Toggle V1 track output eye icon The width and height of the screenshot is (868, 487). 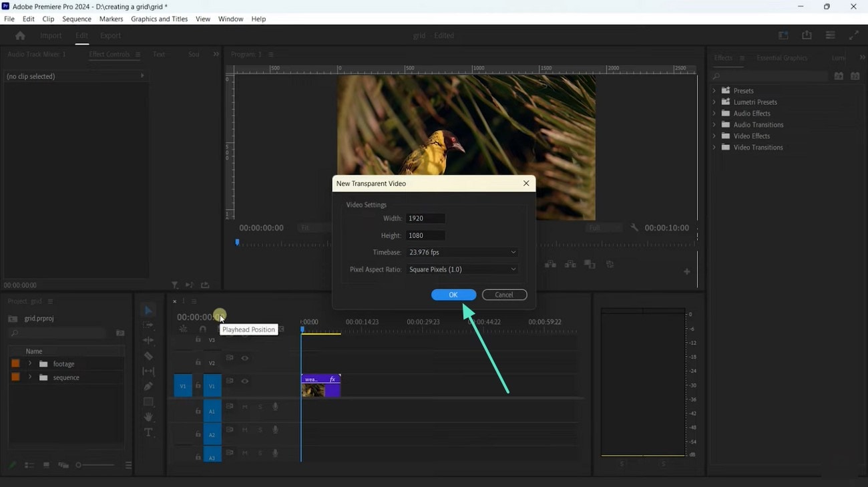[245, 381]
